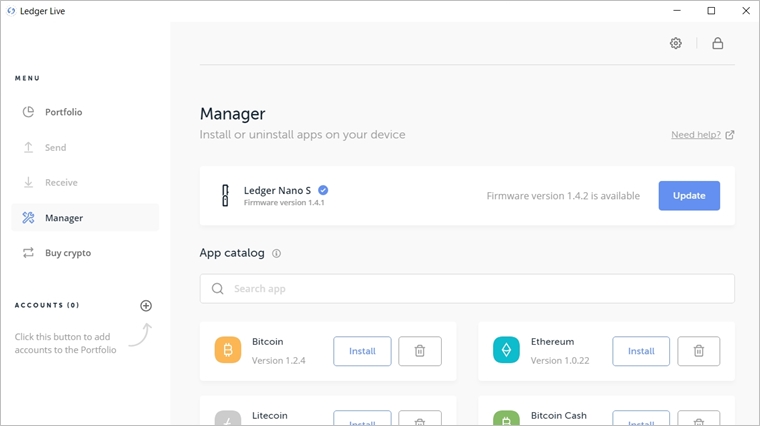Click the Bitcoin Cash app name
Image resolution: width=760 pixels, height=426 pixels.
pyautogui.click(x=558, y=415)
